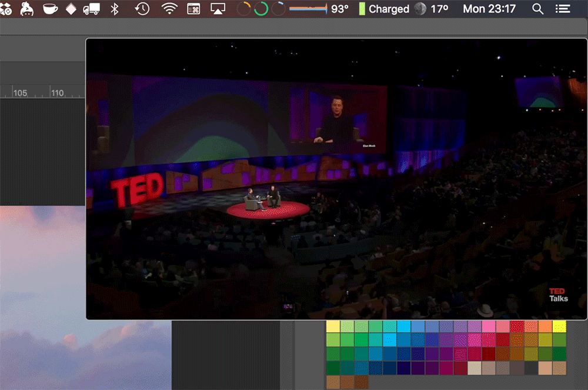Toggle the coffee cup keep-awake icon
The height and width of the screenshot is (390, 588).
[x=50, y=9]
